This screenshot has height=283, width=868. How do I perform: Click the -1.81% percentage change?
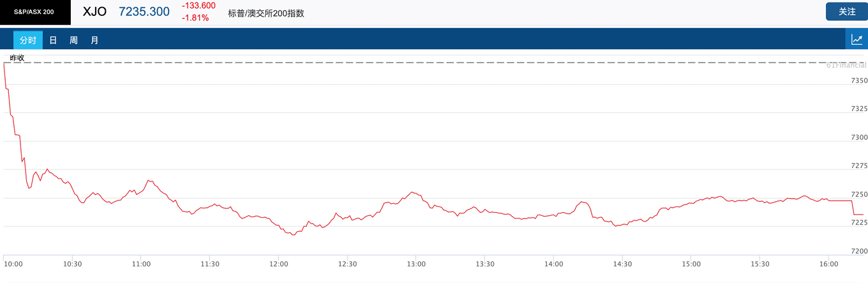pyautogui.click(x=195, y=18)
